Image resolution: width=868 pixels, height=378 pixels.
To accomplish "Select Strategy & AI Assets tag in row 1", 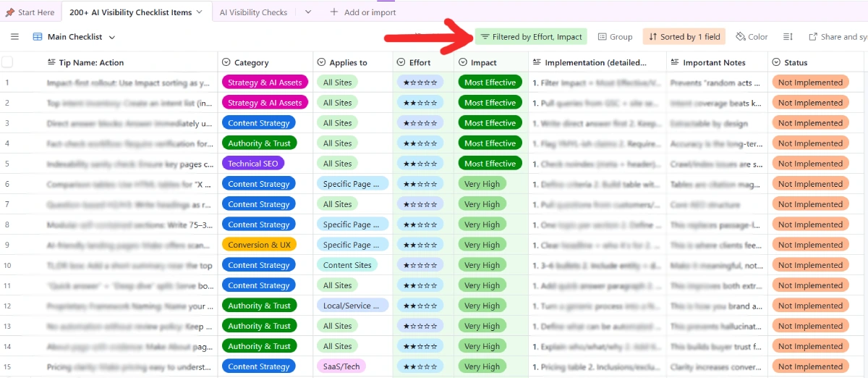I will 265,83.
